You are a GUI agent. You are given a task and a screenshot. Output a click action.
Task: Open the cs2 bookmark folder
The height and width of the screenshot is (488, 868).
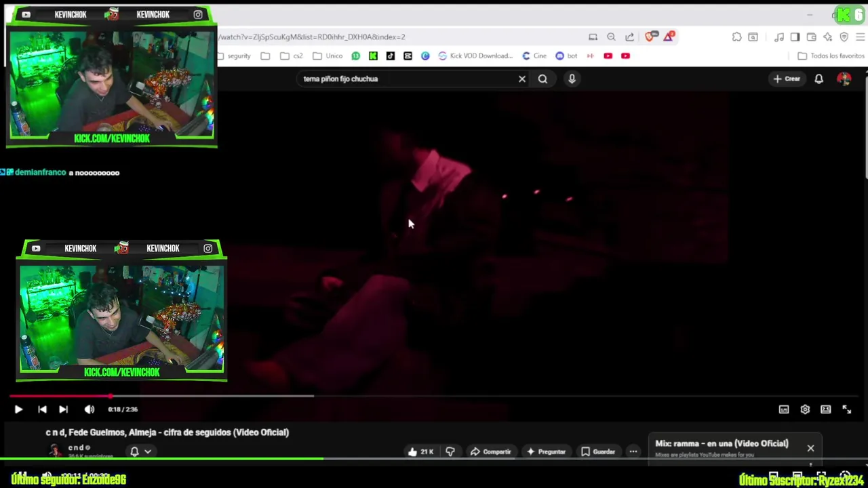[x=292, y=56]
